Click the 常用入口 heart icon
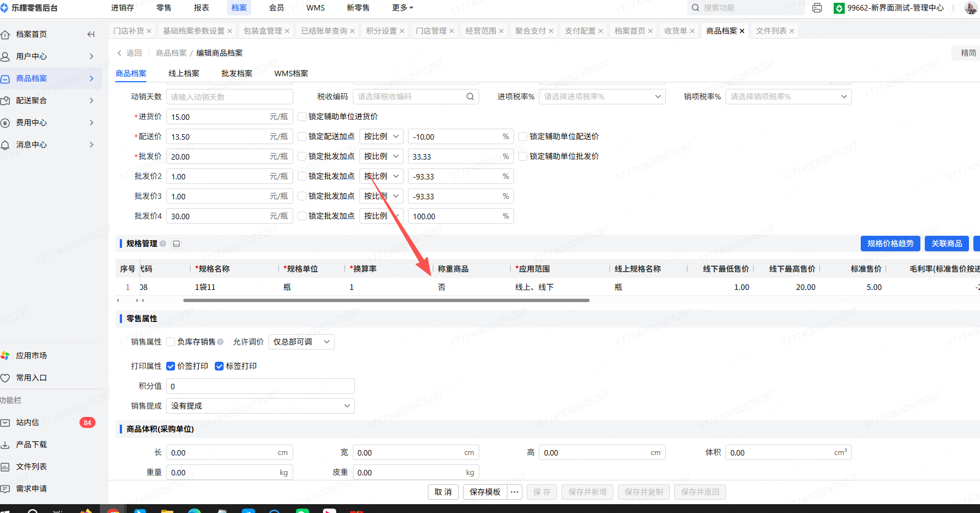 click(6, 378)
